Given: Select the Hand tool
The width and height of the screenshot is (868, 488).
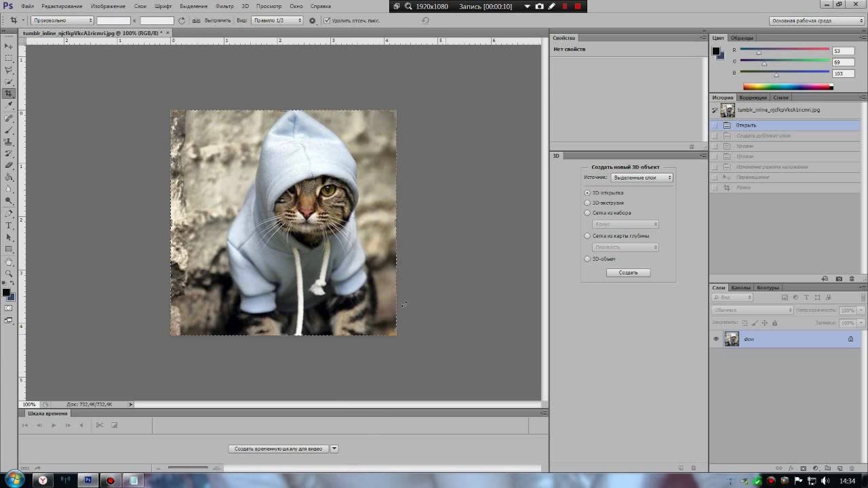Looking at the screenshot, I should point(9,261).
